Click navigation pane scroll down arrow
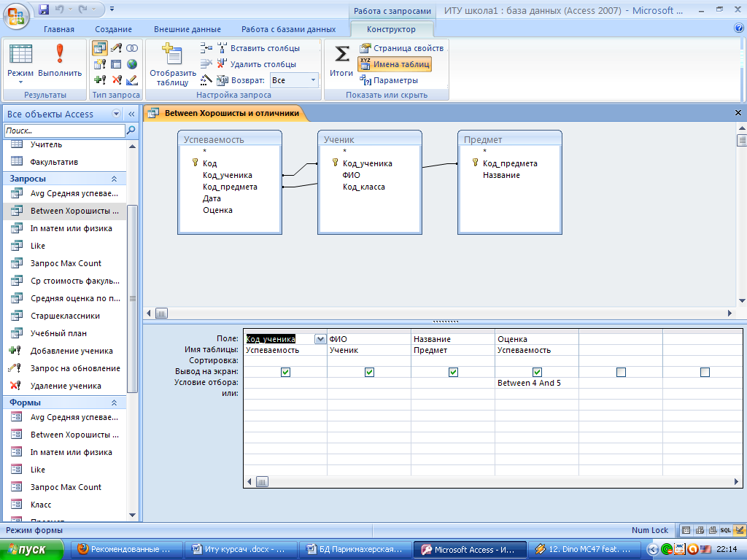 133,516
